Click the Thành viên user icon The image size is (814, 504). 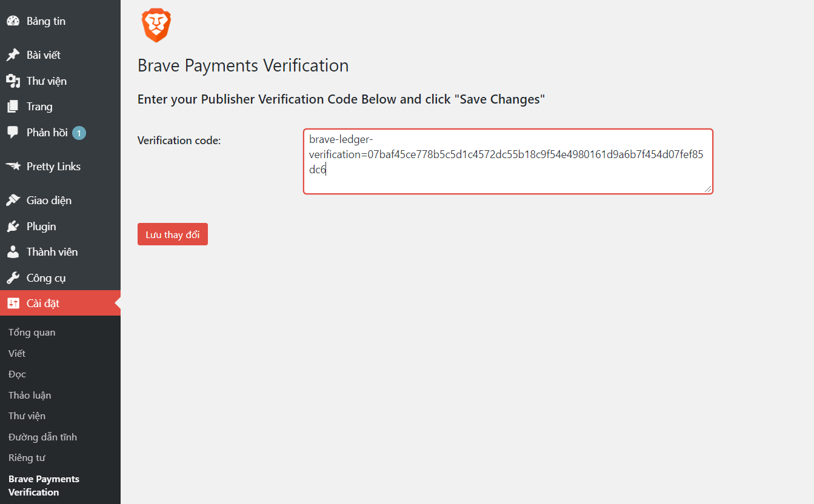(13, 252)
